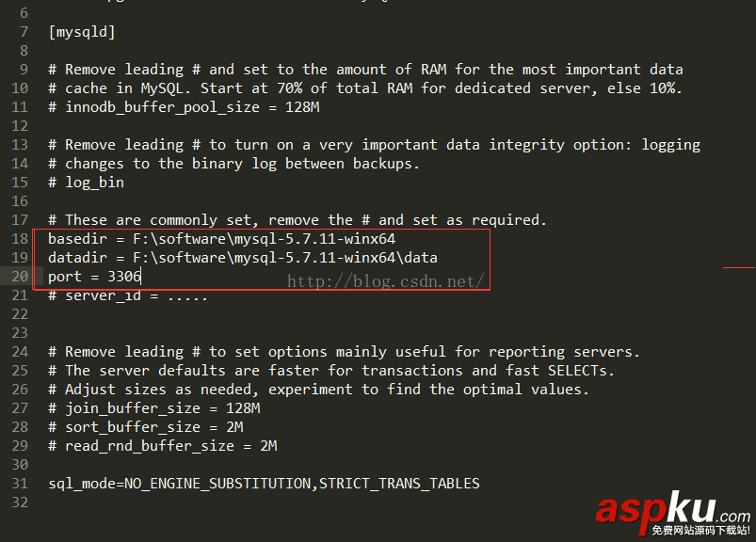Click the sort_buffer_size comment line
The height and width of the screenshot is (542, 756).
pyautogui.click(x=146, y=427)
